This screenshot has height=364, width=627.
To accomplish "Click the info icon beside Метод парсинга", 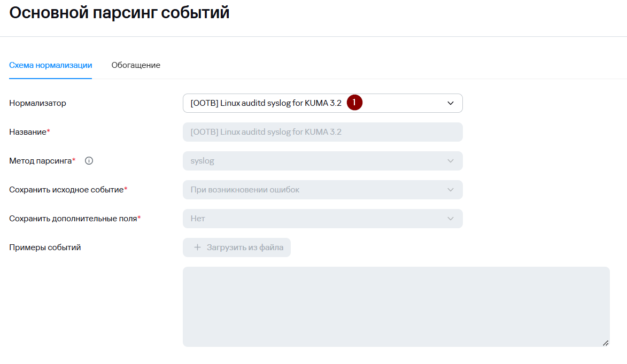I will (x=89, y=160).
